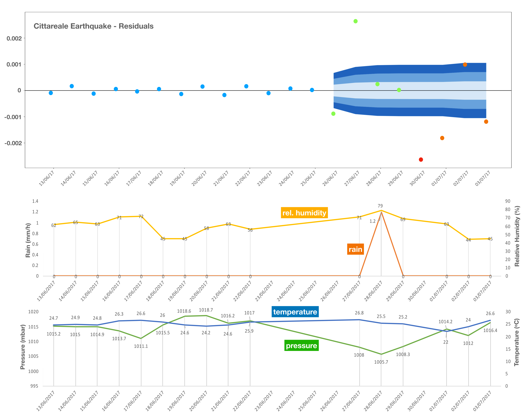Click the 'Relative Humidity (%)' axis title
Viewport: 528px width, 420px height.
pos(517,236)
